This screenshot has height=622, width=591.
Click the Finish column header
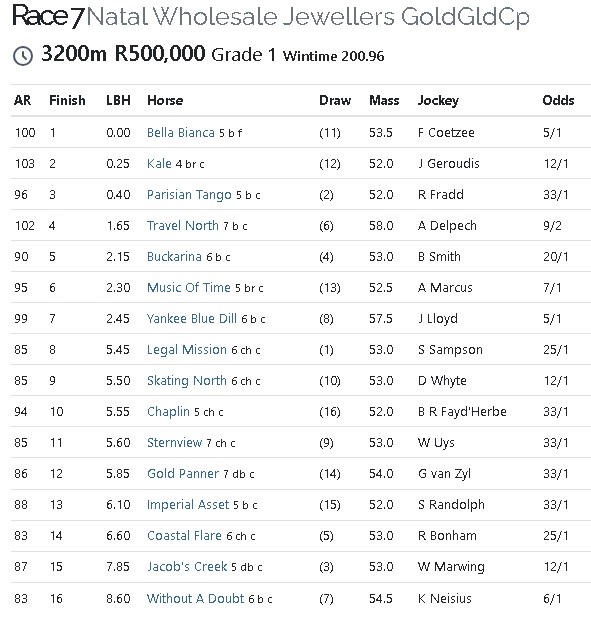67,100
